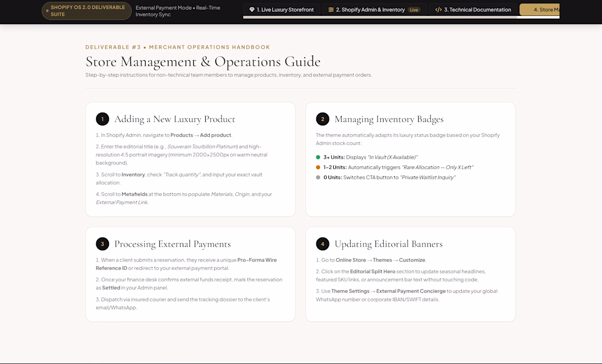This screenshot has width=602, height=364.
Task: Click the sliders icon beside Shopify Admin & Inventory
Action: pyautogui.click(x=331, y=10)
